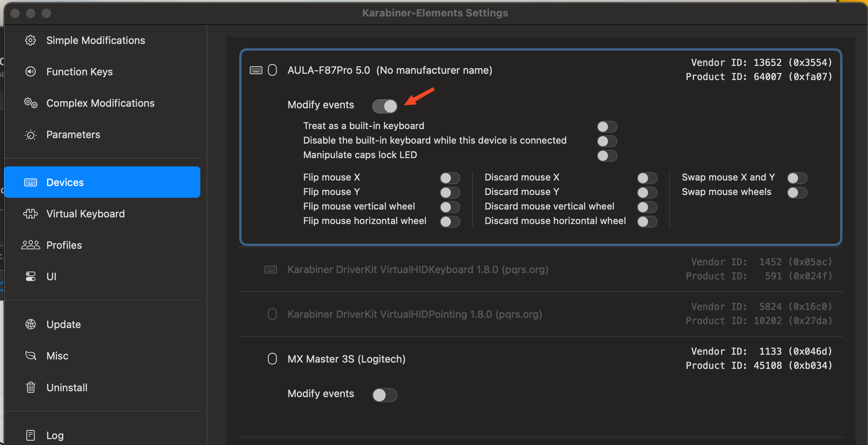The height and width of the screenshot is (445, 868).
Task: Enable Treat as a built-in keyboard
Action: coord(607,127)
